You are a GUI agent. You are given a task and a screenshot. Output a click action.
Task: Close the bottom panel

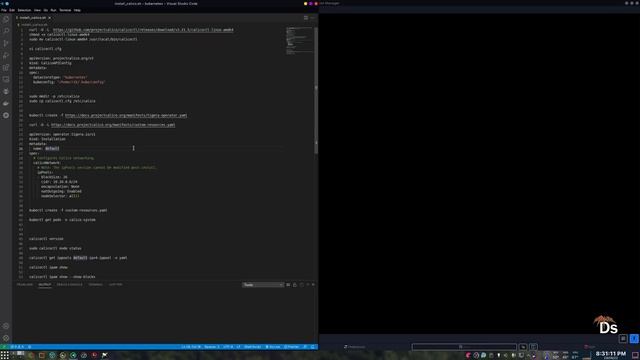coord(313,284)
